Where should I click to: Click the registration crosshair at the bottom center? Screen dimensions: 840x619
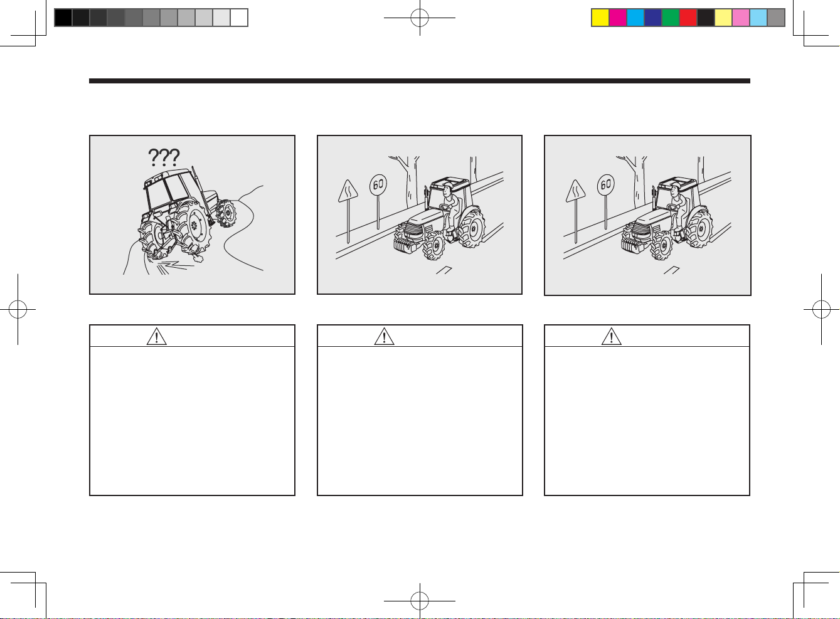coord(420,601)
